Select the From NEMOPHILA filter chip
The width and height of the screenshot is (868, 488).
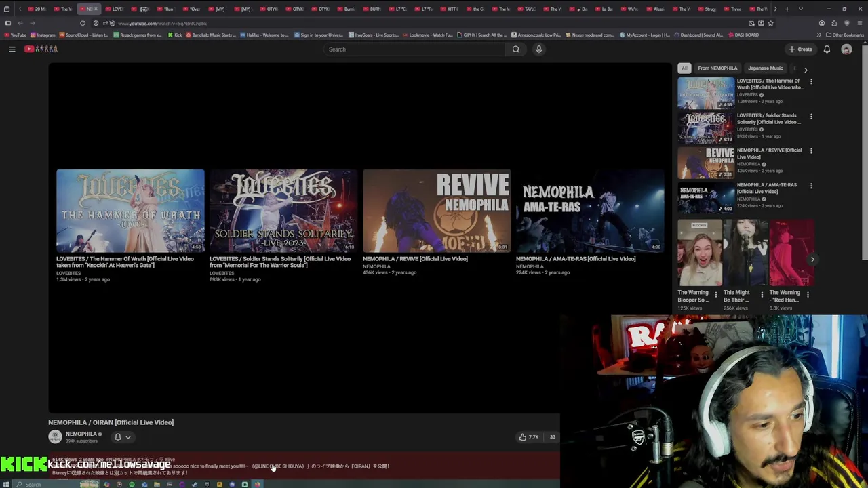coord(717,68)
